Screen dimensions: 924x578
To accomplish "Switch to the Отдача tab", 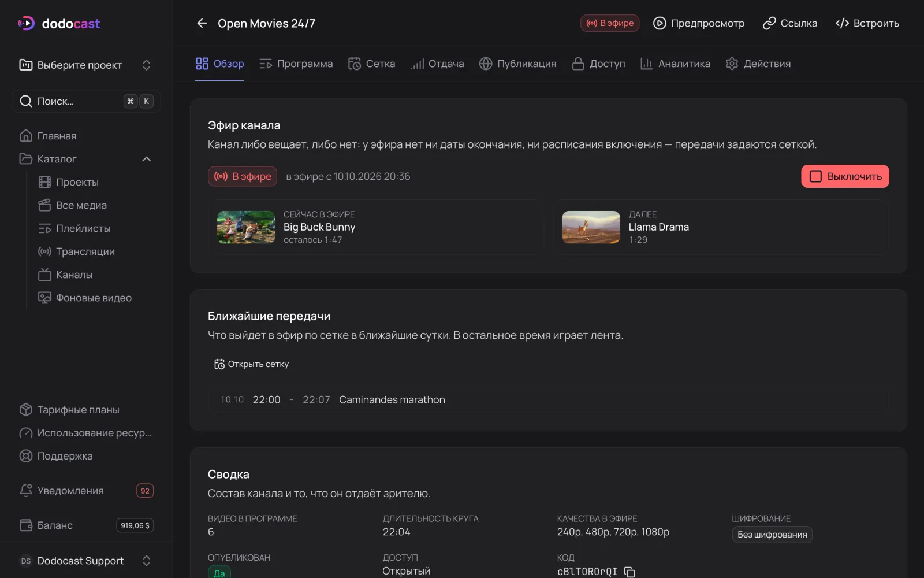I will 437,64.
